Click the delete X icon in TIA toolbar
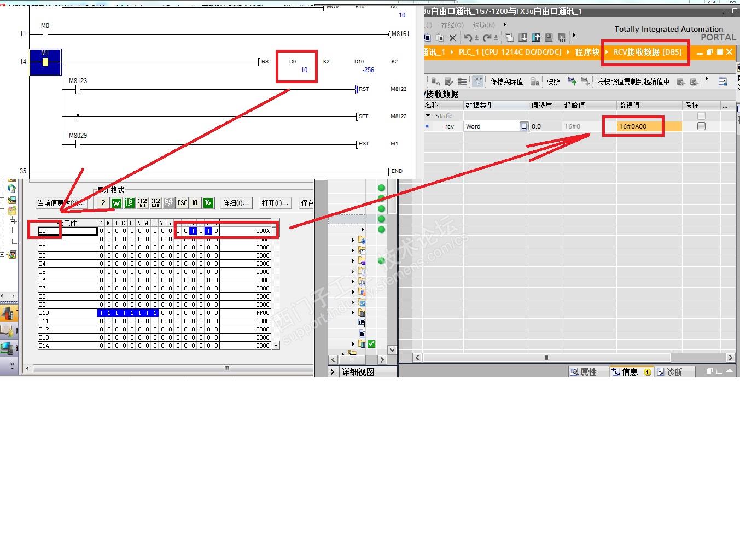 point(452,38)
